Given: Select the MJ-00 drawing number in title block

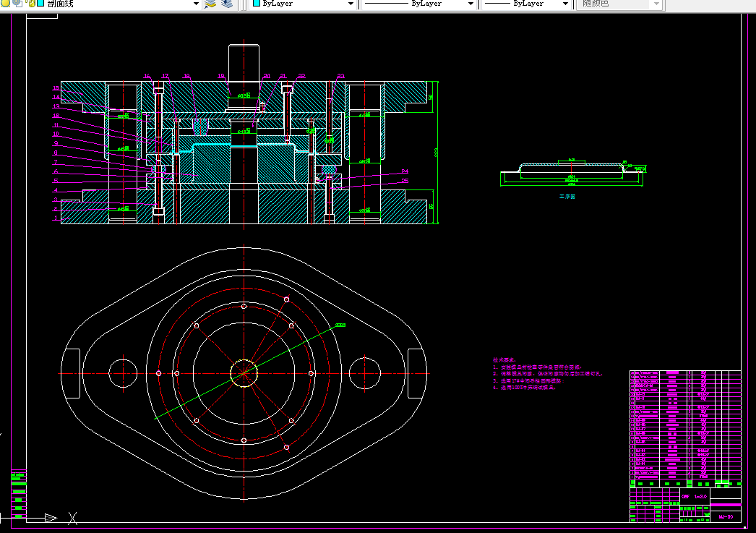Looking at the screenshot, I should (726, 516).
